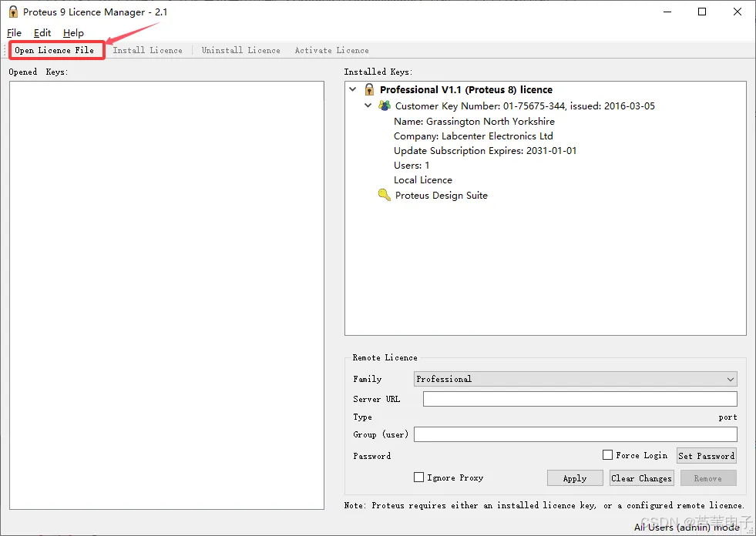
Task: Click the 'All Users (admin) mode' status text
Action: [x=687, y=528]
